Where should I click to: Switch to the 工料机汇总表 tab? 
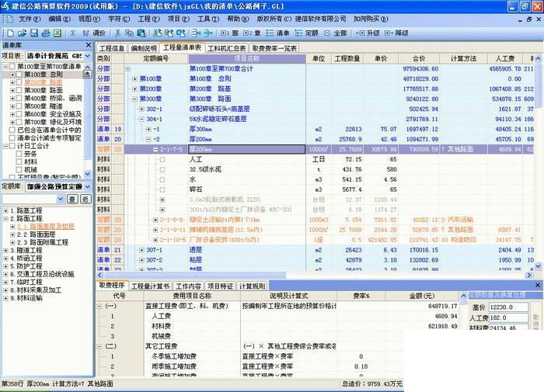click(x=227, y=48)
